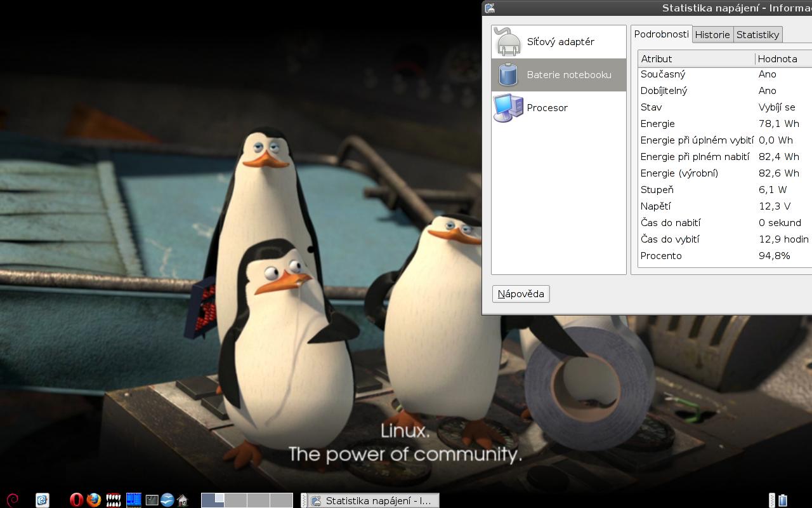Open the Debian swirl main menu
The width and height of the screenshot is (812, 508).
(12, 500)
